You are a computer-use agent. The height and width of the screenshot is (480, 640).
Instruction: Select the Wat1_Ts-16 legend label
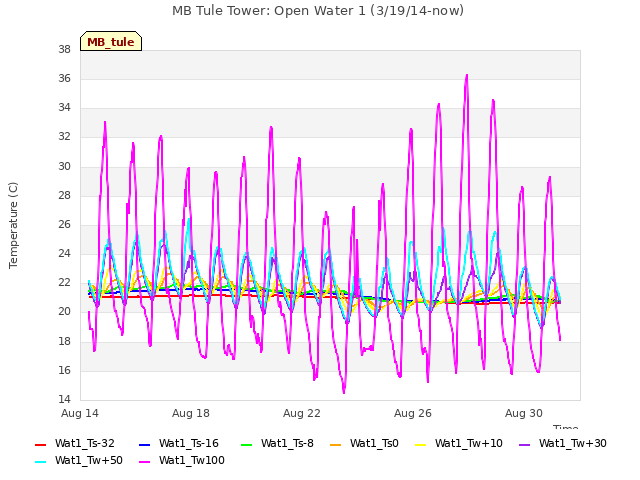coord(189,444)
